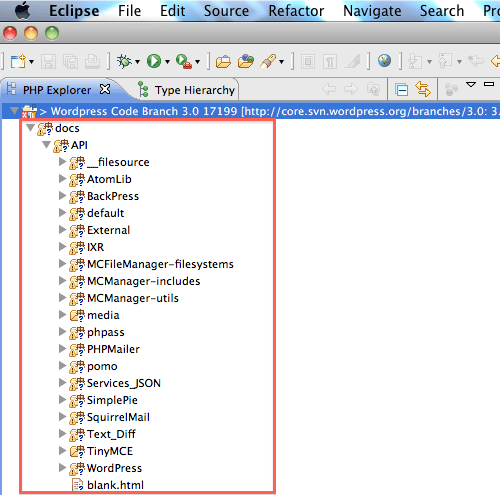Image resolution: width=500 pixels, height=495 pixels.
Task: Open the External Tools dropdown arrow
Action: tap(197, 62)
